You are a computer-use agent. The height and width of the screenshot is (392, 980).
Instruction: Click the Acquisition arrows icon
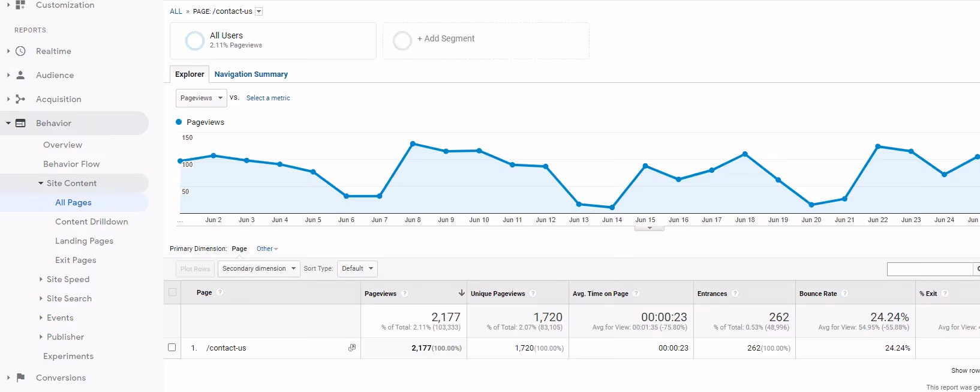(20, 99)
